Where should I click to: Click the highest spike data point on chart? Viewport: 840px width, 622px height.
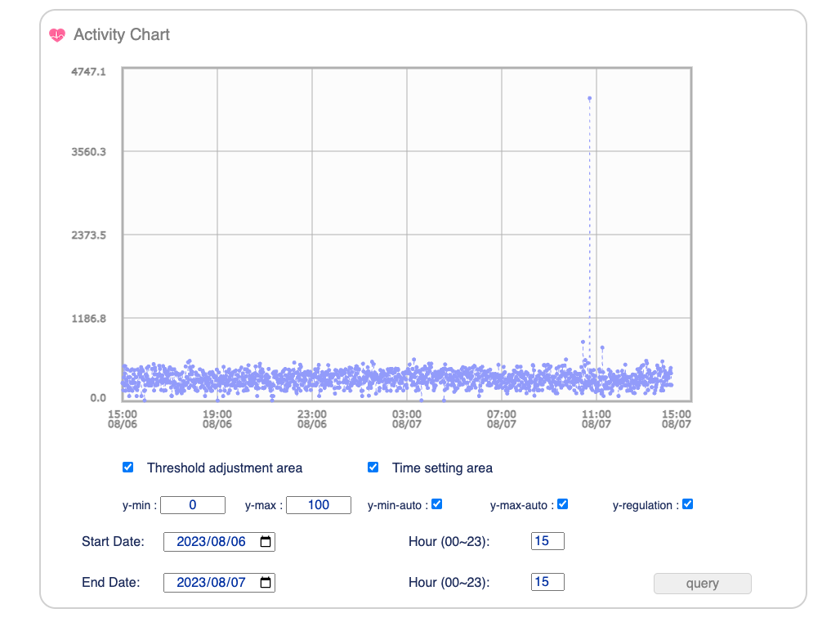click(x=590, y=99)
